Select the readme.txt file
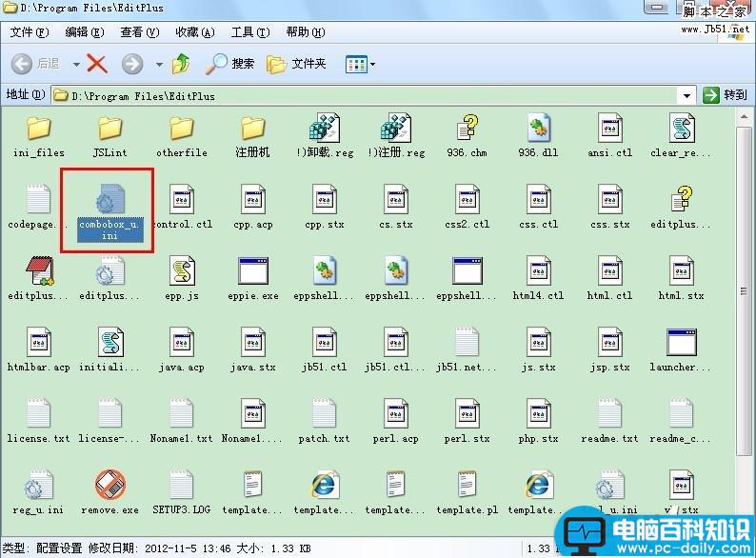The image size is (756, 558). click(x=610, y=422)
